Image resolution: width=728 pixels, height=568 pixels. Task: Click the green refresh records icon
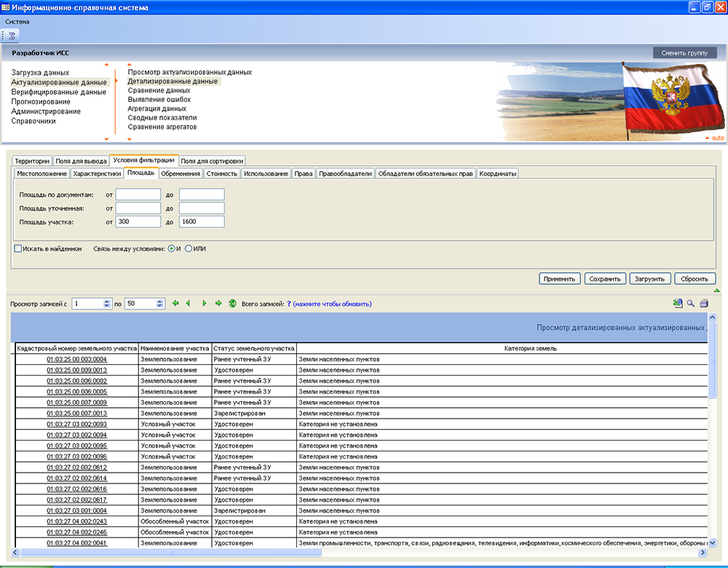coord(232,304)
